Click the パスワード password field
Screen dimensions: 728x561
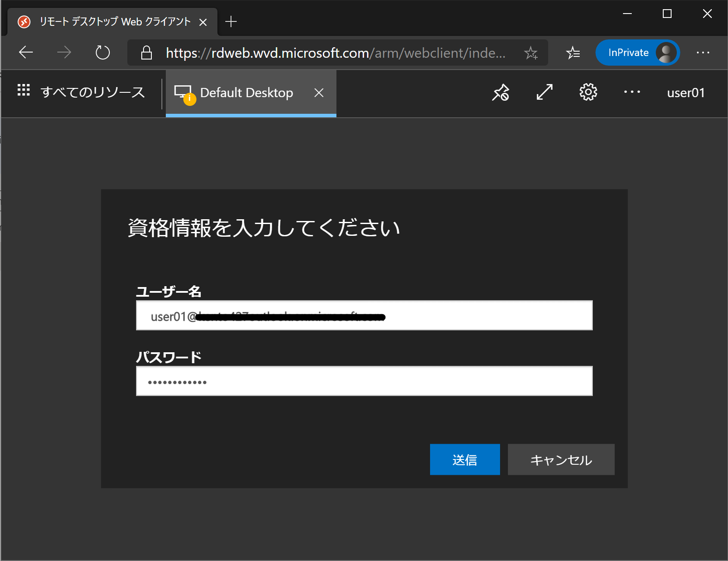[364, 381]
